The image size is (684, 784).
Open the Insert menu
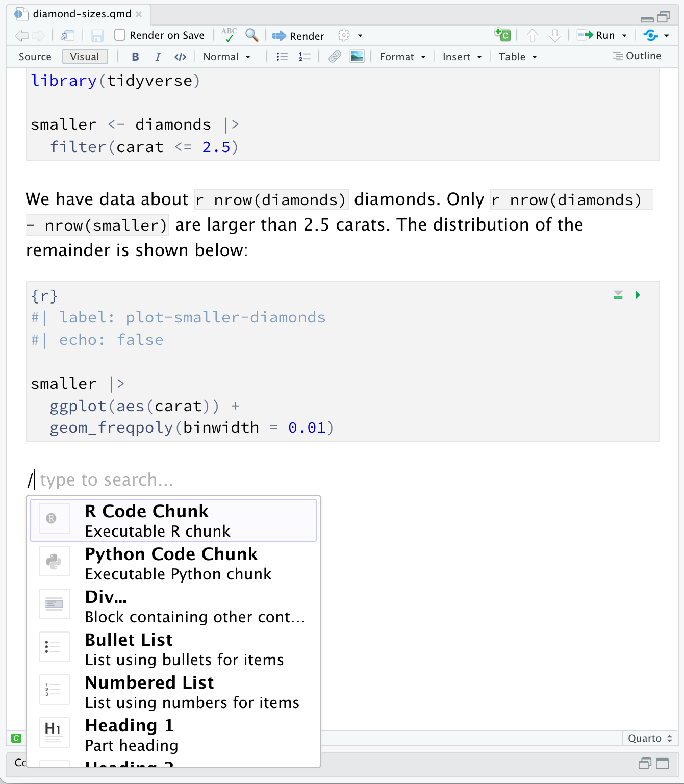point(462,57)
